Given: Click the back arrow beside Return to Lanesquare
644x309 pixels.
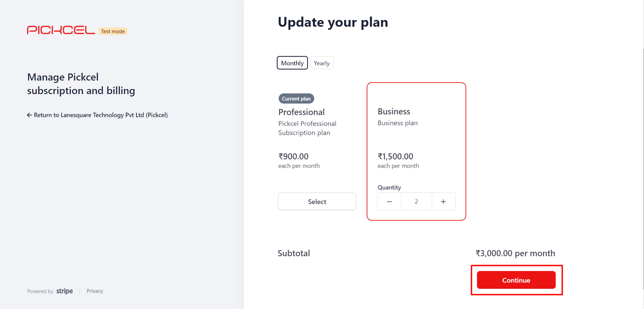Looking at the screenshot, I should pyautogui.click(x=29, y=115).
